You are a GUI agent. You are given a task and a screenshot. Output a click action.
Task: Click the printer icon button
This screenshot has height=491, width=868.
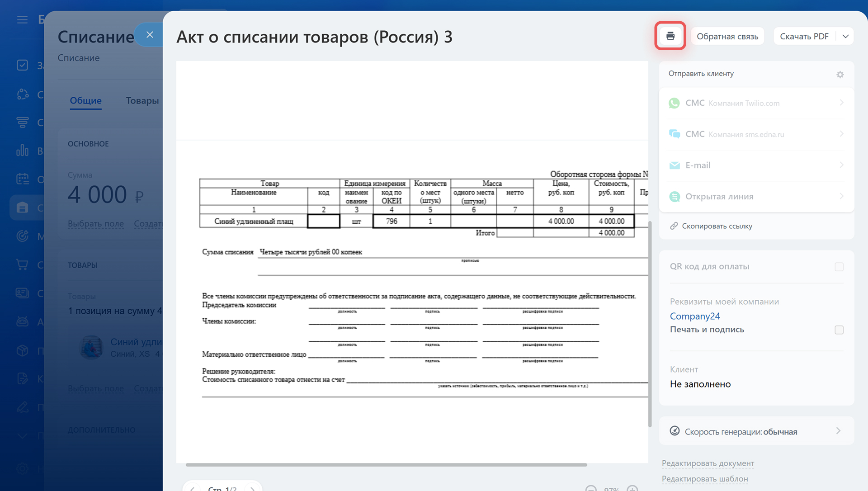pyautogui.click(x=670, y=36)
